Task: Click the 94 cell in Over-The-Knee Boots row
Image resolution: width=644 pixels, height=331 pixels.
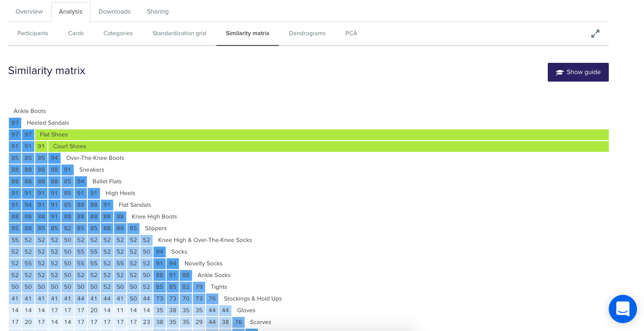Action: coord(54,158)
